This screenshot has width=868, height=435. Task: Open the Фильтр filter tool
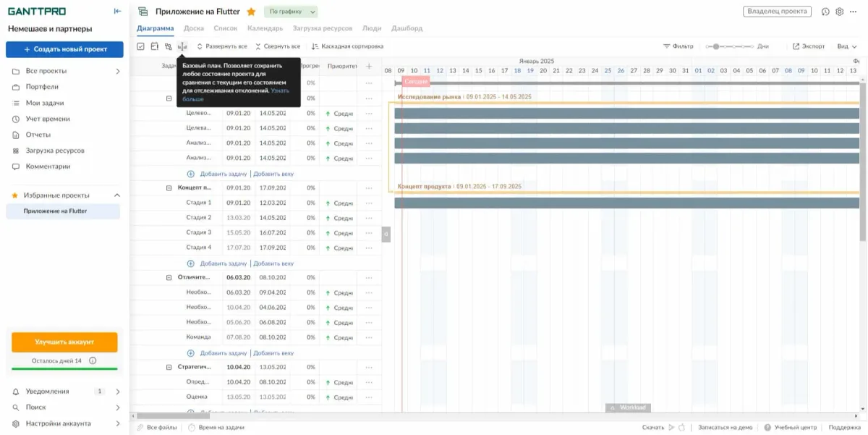pos(678,46)
